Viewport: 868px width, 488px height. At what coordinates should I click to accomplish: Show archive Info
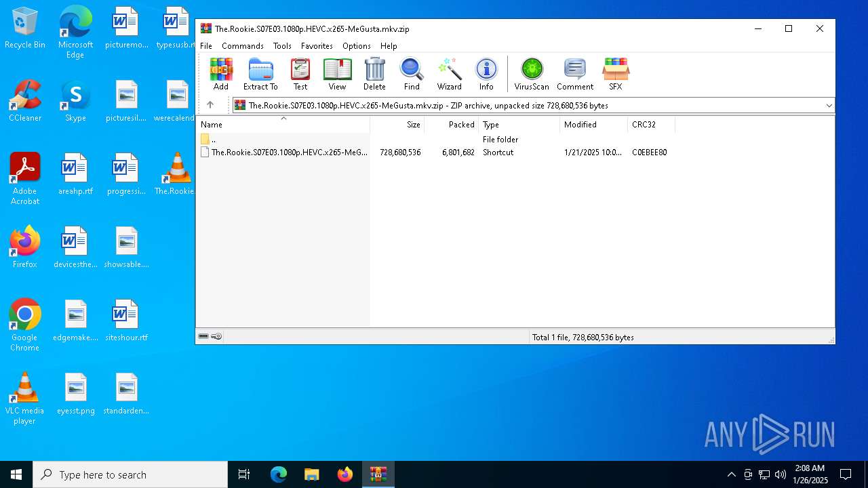[486, 74]
